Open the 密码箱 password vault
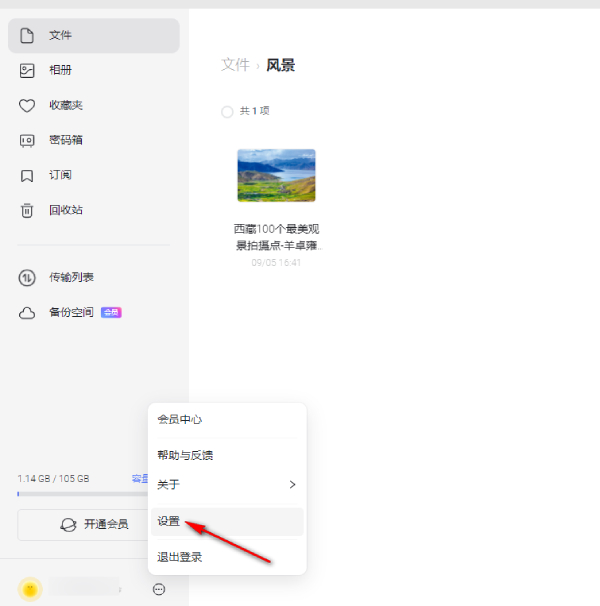The height and width of the screenshot is (606, 600). pos(65,140)
